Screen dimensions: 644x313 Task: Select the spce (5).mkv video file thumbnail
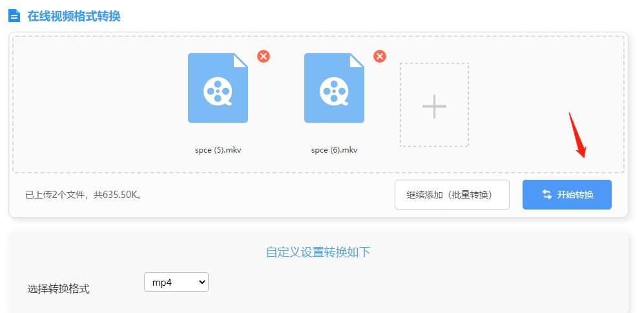(218, 88)
